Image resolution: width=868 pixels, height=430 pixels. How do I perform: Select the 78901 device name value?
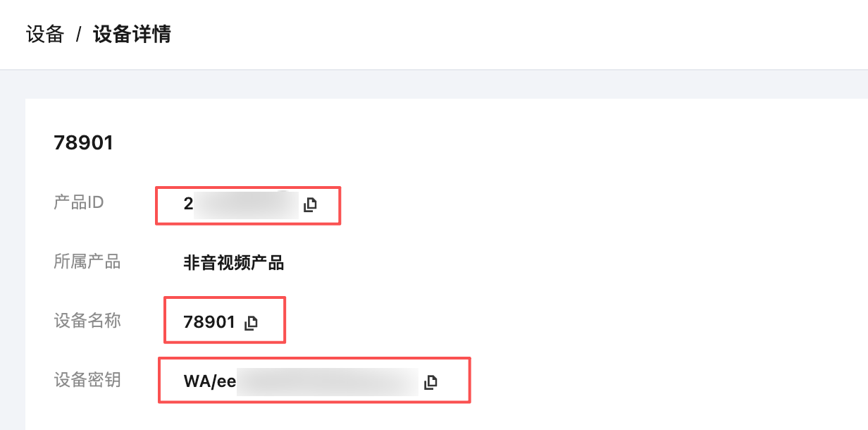click(209, 323)
